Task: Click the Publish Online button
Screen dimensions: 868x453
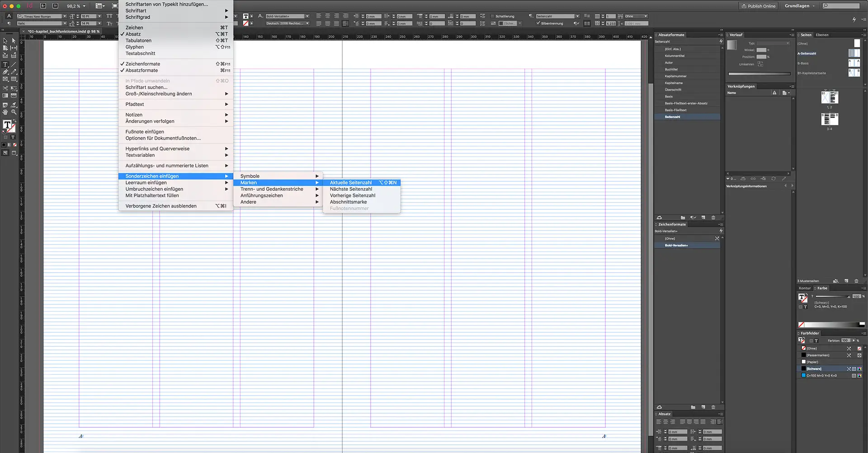Action: coord(758,6)
